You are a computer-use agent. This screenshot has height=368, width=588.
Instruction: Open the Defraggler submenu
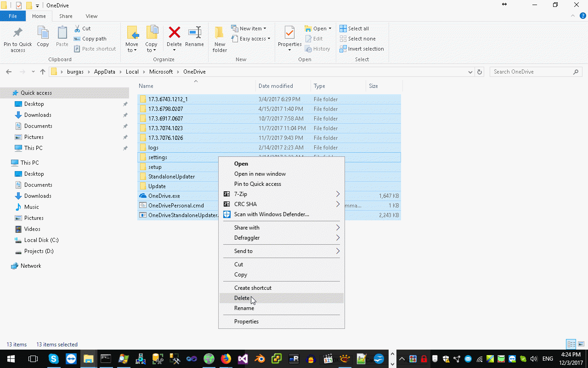(x=282, y=238)
